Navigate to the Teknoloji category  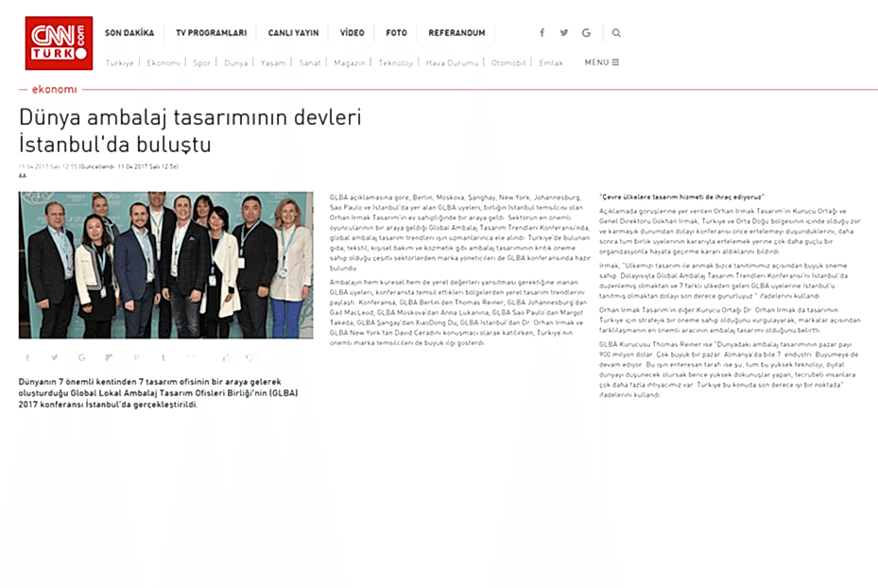click(396, 63)
